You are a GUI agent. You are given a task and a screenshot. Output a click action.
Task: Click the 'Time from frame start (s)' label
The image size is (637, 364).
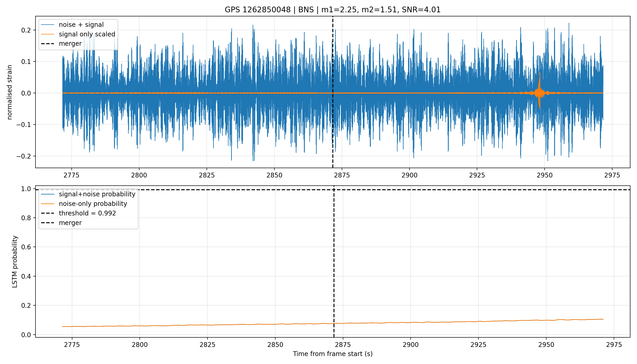(x=333, y=354)
